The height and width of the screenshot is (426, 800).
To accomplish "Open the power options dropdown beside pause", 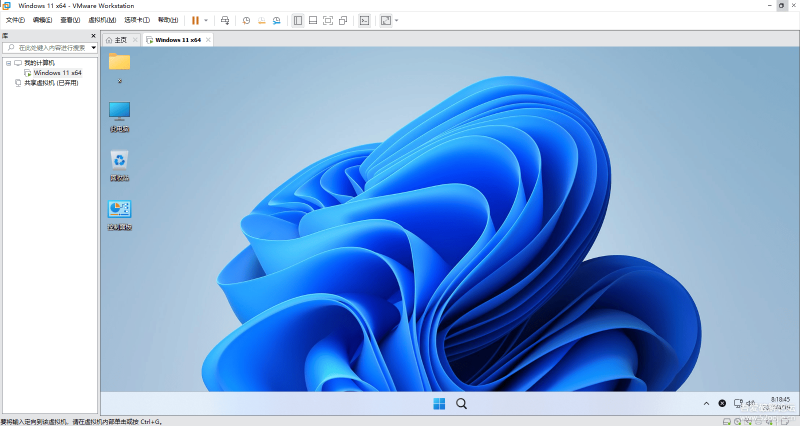I will [206, 20].
